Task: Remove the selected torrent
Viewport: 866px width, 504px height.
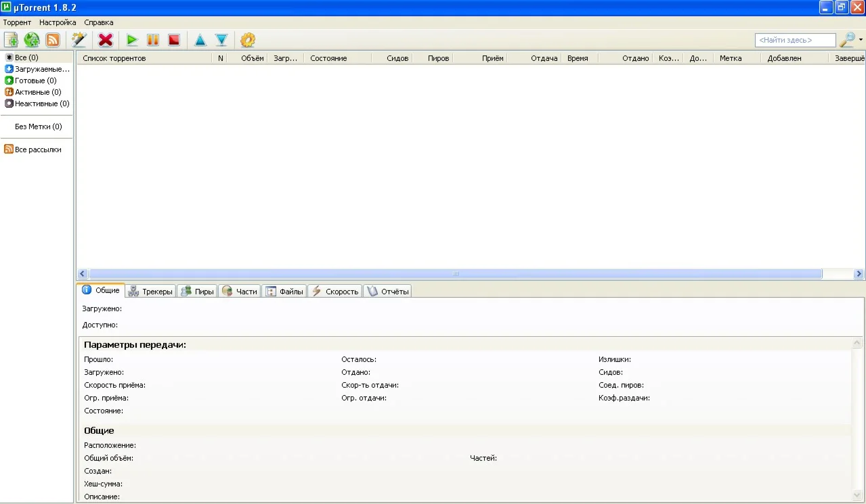Action: coord(105,39)
